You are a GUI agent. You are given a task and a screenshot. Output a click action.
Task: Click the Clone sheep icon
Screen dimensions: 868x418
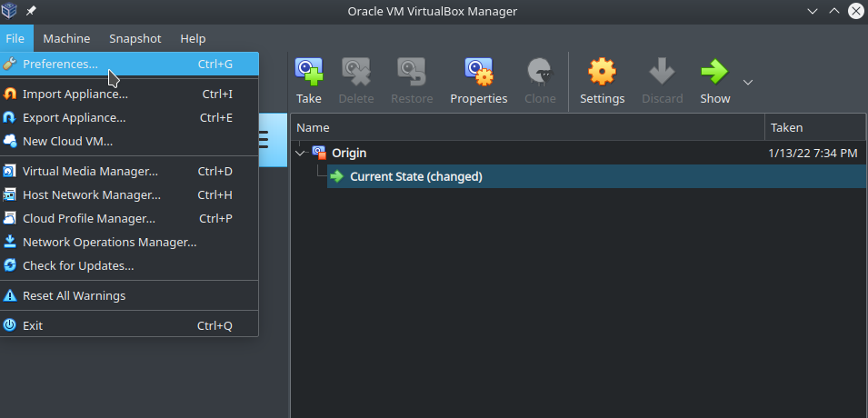point(540,72)
